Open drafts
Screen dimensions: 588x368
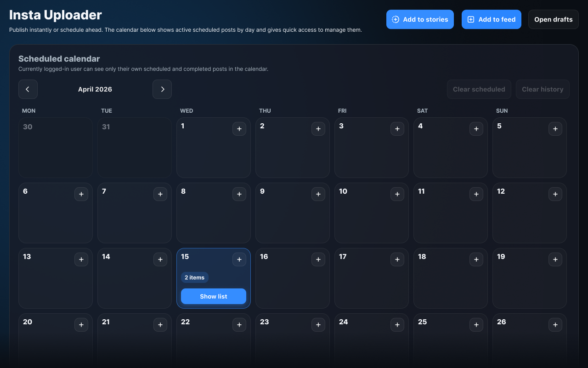click(554, 19)
